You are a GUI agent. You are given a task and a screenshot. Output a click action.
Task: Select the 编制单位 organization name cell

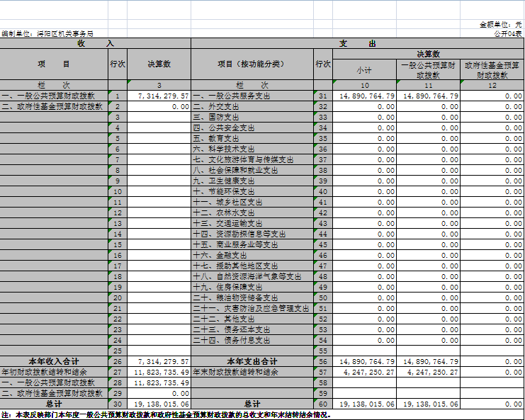point(47,33)
